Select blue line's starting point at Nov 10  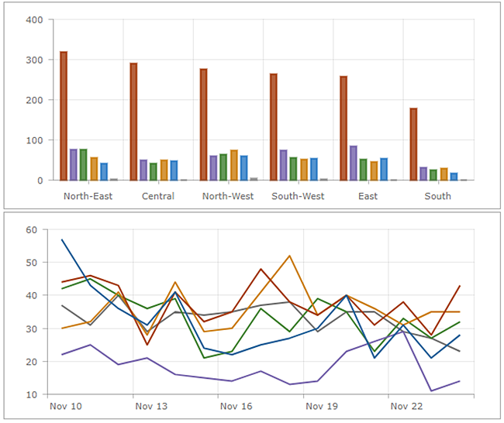click(63, 239)
